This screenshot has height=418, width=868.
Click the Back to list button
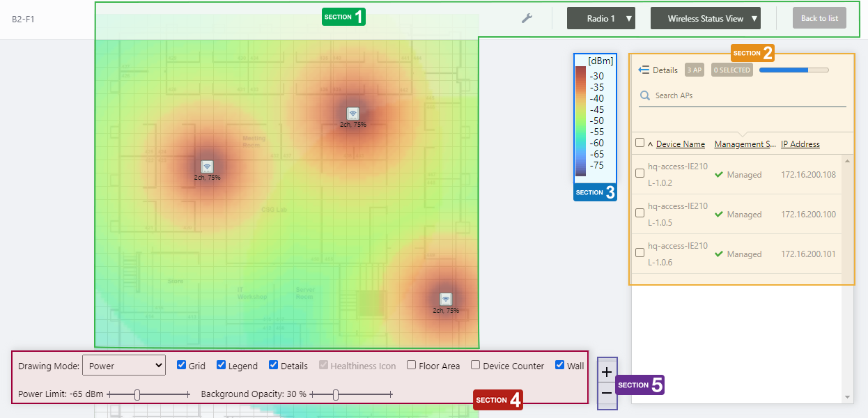[x=819, y=18]
